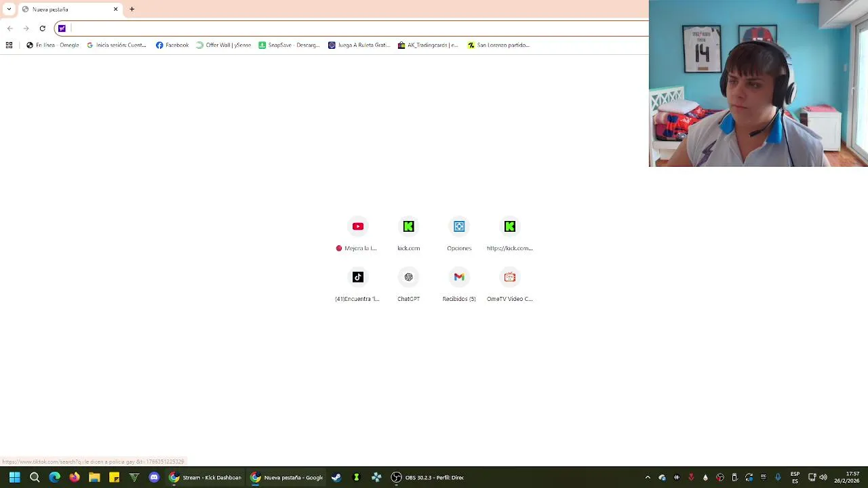Switch to Stream - Kick Dashboard window
This screenshot has height=488, width=868.
pyautogui.click(x=205, y=477)
